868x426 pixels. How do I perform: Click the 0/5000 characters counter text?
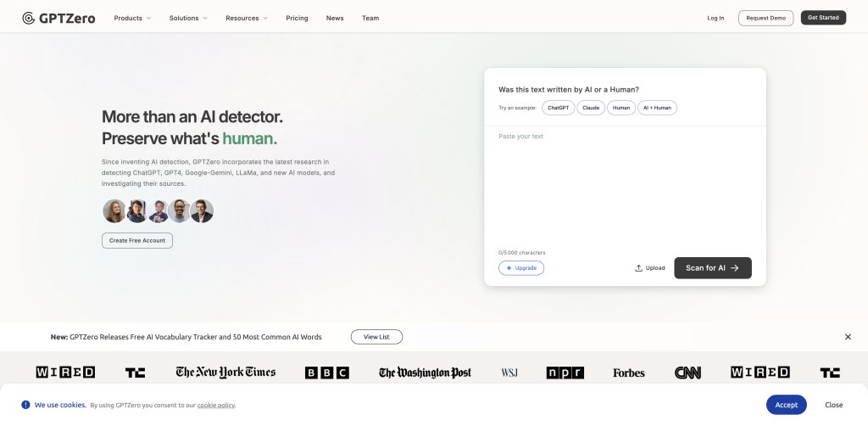[521, 253]
